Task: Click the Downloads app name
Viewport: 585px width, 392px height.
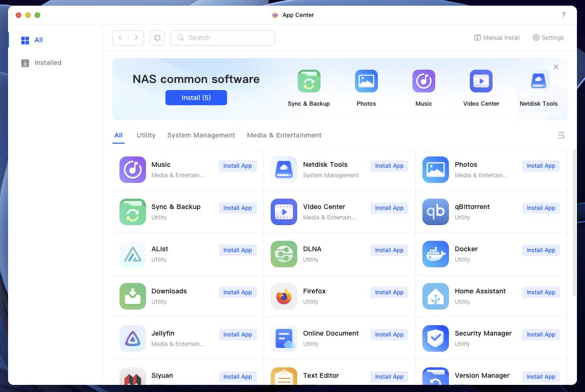Action: point(169,291)
